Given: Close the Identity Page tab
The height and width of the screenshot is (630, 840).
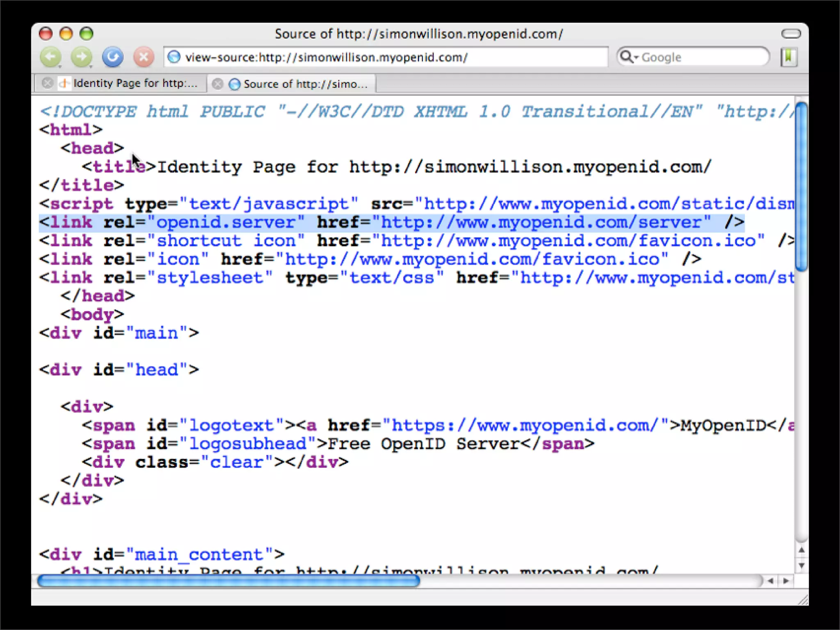Looking at the screenshot, I should pyautogui.click(x=48, y=83).
